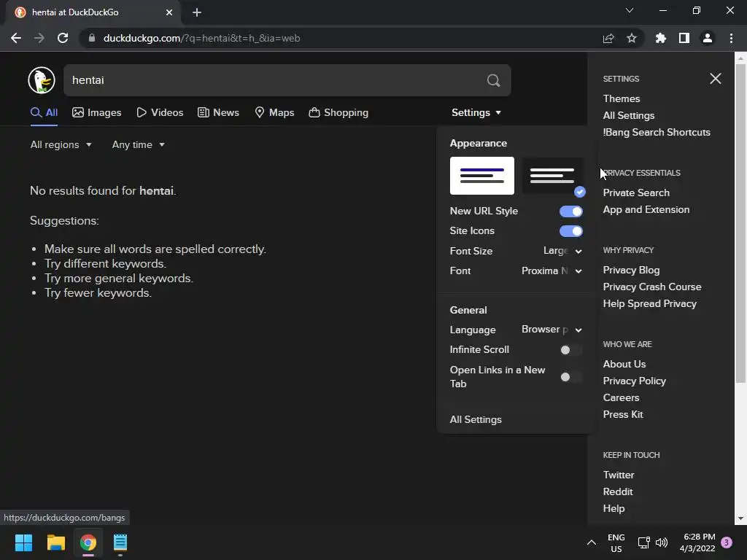Select the light theme appearance thumbnail

(482, 176)
